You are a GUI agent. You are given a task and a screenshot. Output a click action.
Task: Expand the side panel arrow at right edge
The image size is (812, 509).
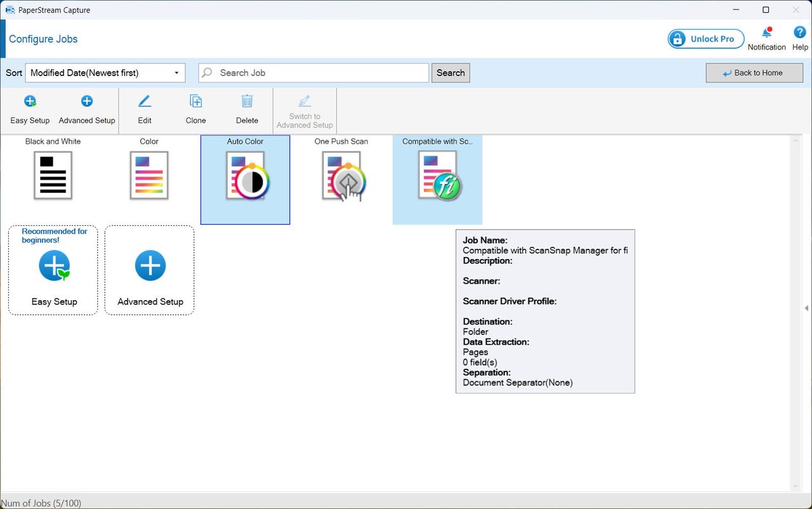pos(806,308)
